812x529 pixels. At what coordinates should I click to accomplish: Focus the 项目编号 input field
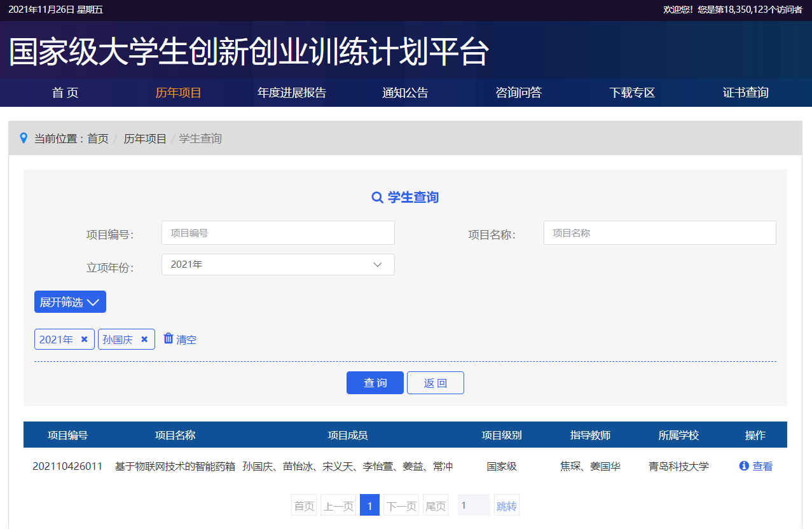click(278, 233)
